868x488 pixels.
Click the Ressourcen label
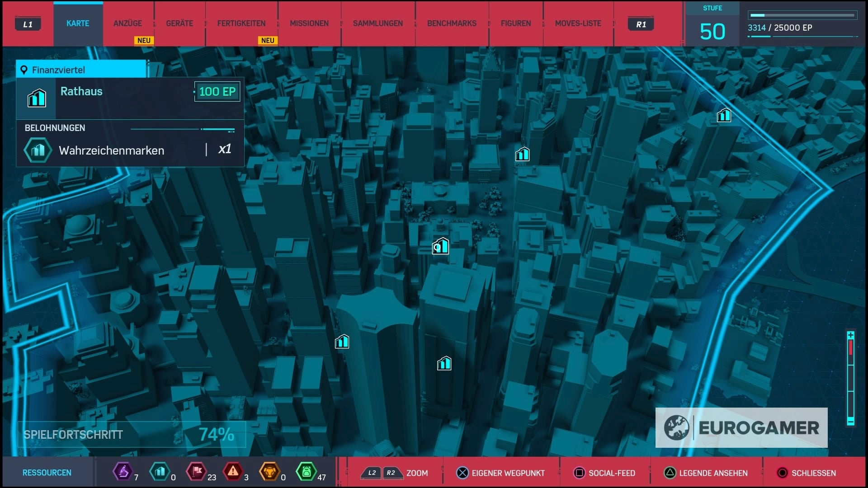tap(47, 473)
